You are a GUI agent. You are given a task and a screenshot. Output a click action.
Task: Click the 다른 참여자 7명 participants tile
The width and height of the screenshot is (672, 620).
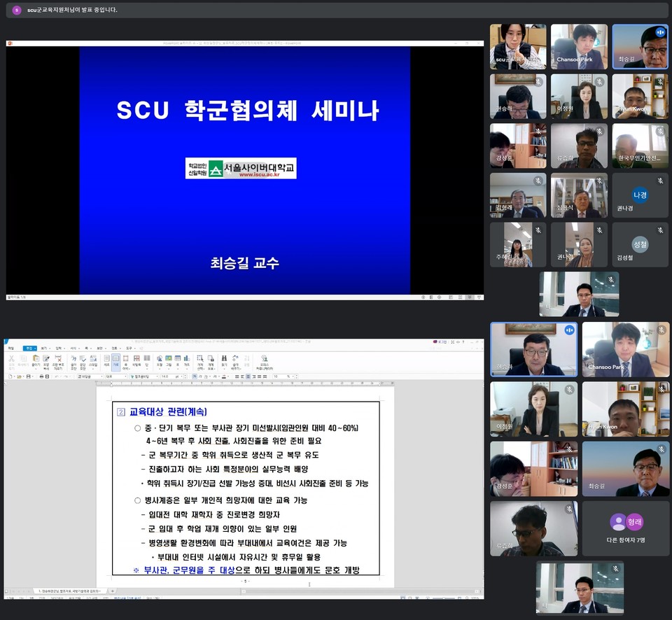(625, 528)
